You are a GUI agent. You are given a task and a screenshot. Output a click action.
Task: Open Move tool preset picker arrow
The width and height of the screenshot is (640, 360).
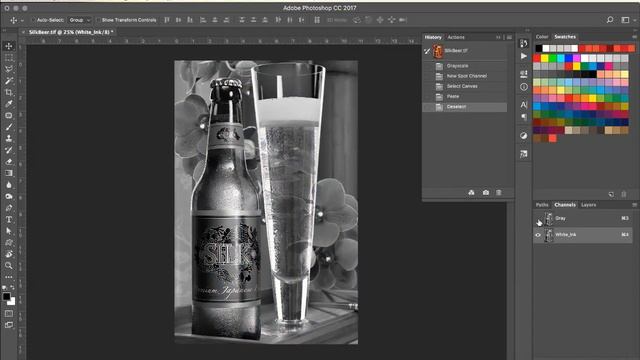22,20
